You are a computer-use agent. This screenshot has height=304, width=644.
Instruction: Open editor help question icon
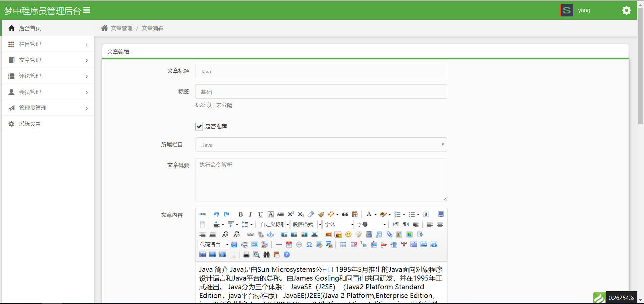287,254
